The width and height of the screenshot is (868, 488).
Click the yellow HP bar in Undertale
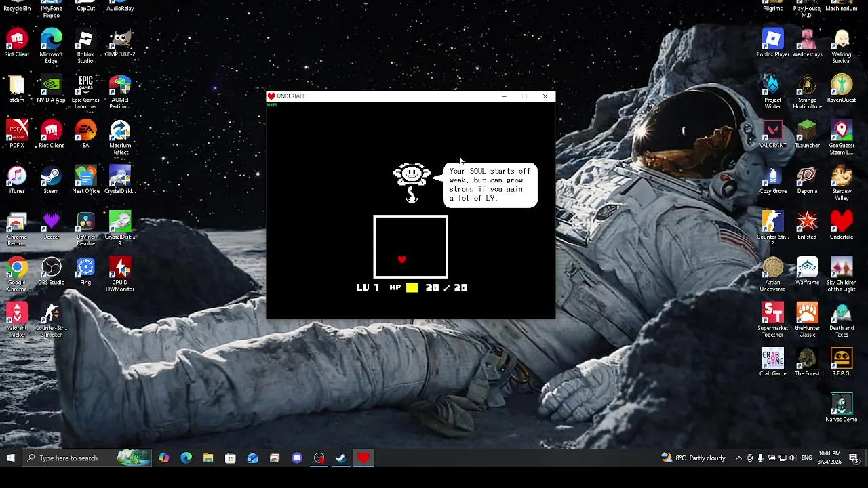click(x=412, y=287)
